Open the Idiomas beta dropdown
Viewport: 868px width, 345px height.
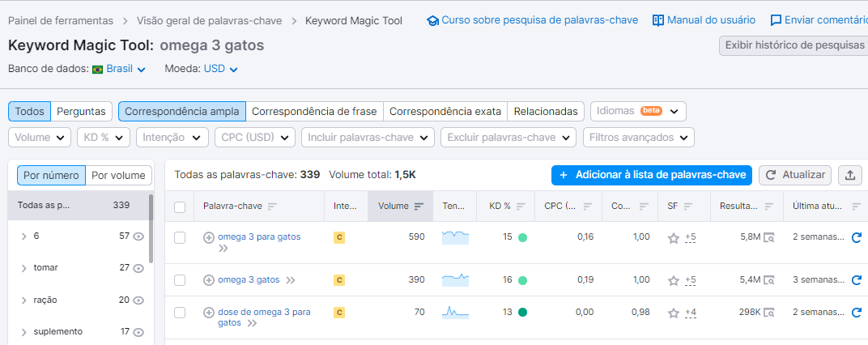click(x=638, y=111)
